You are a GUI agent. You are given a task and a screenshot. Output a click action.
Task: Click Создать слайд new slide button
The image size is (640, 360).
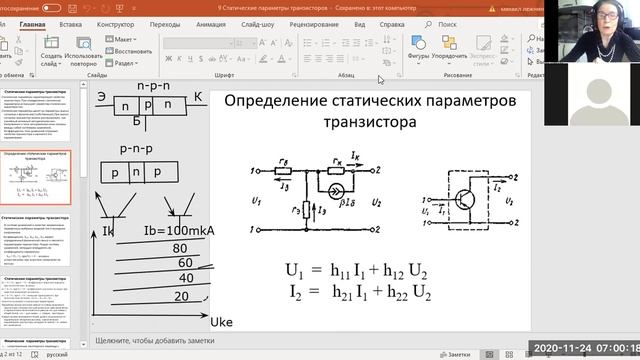(x=51, y=51)
